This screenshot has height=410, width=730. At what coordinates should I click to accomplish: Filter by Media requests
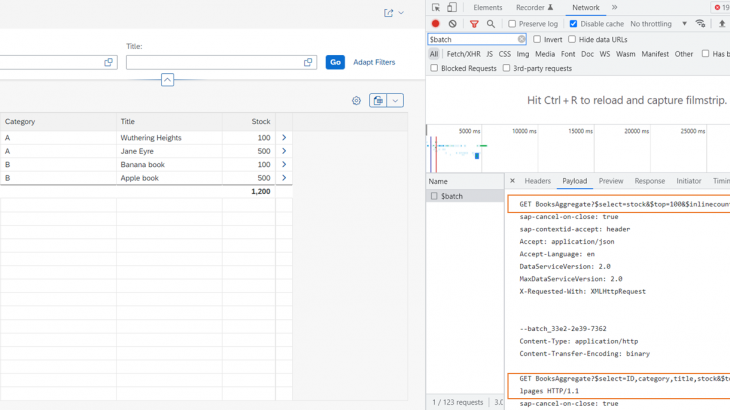[545, 54]
